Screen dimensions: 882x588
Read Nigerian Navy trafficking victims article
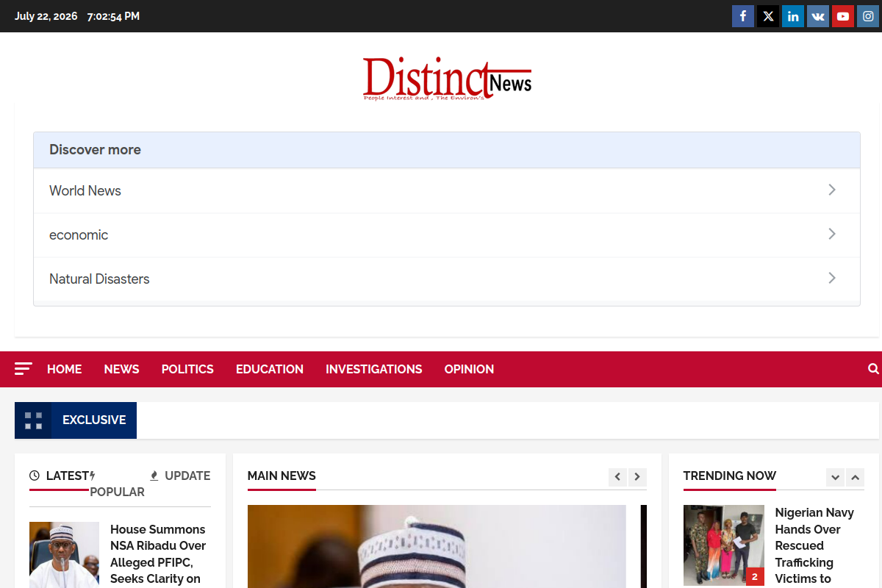pyautogui.click(x=814, y=545)
